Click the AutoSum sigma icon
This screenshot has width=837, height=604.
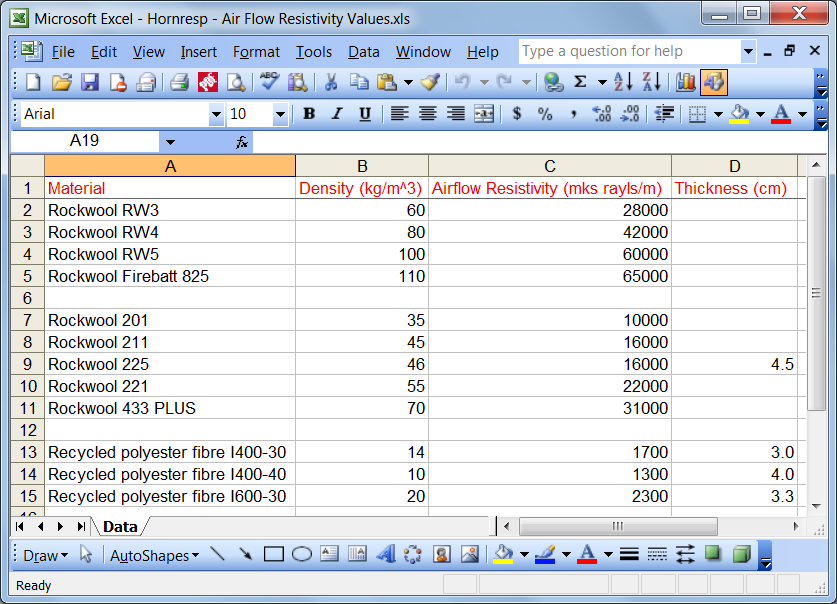tap(580, 82)
